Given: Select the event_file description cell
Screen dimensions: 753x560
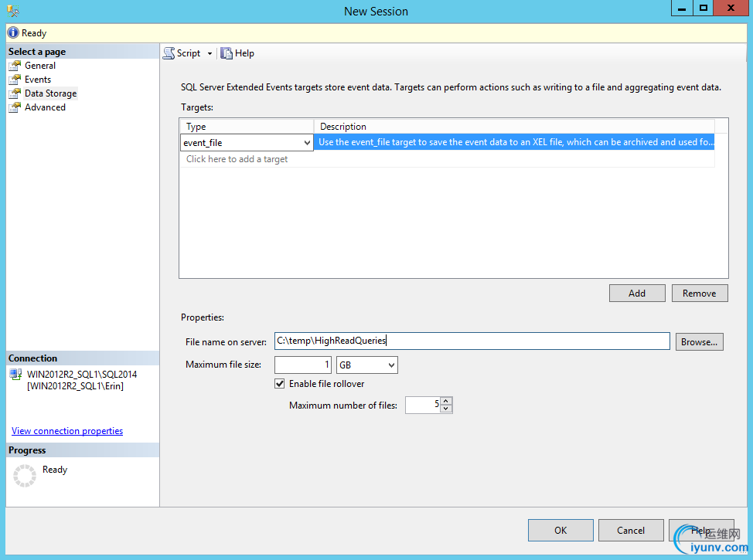Looking at the screenshot, I should (x=514, y=143).
